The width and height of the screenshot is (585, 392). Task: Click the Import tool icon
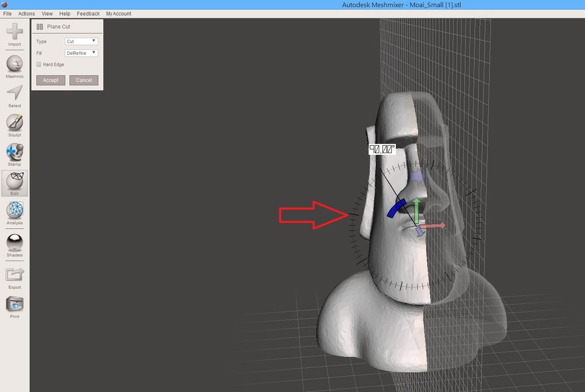tap(14, 31)
